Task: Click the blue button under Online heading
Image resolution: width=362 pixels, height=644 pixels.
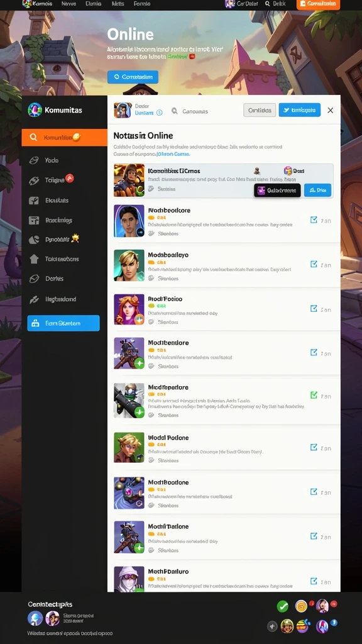Action: 133,77
